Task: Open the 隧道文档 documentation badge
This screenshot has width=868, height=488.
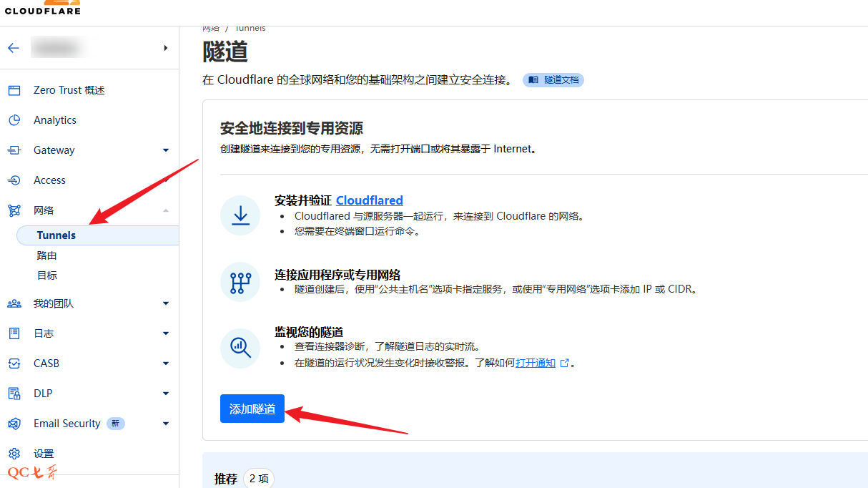Action: tap(553, 80)
